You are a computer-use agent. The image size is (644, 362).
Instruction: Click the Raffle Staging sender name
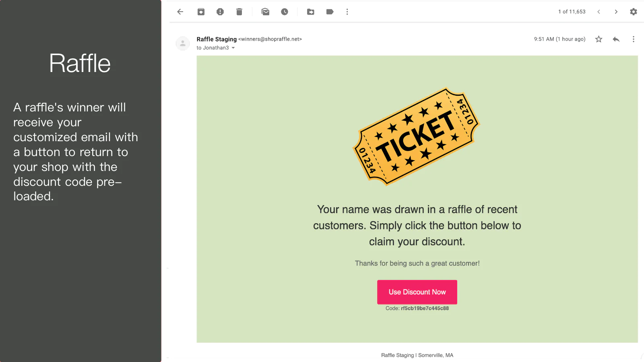pos(217,39)
